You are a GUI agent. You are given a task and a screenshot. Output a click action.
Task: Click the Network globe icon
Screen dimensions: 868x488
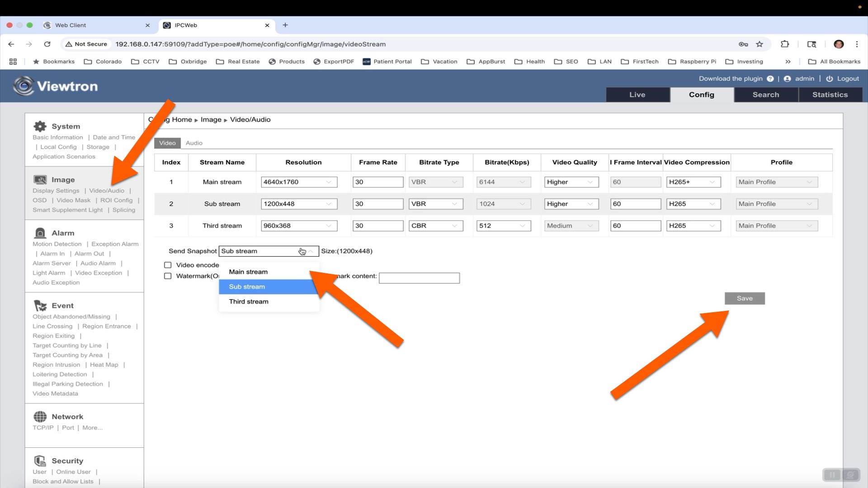[40, 417]
